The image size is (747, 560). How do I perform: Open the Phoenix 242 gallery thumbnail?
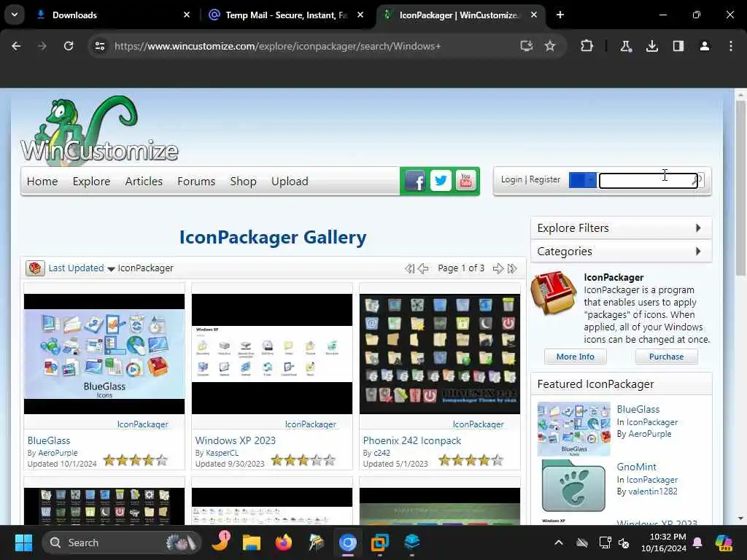(440, 354)
